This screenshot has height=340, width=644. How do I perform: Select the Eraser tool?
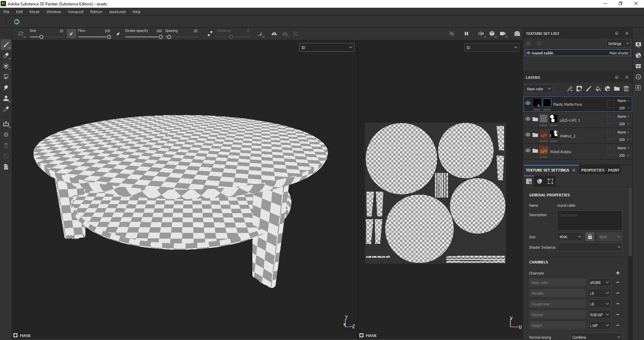click(x=6, y=56)
